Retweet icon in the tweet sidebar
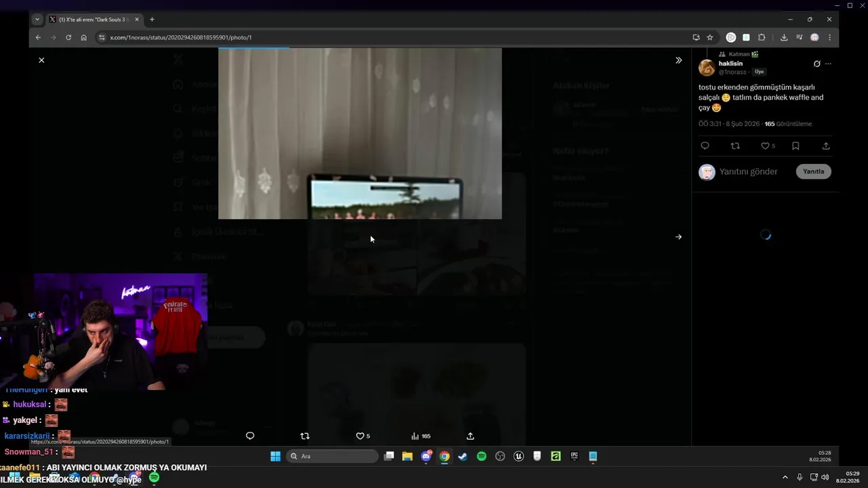 tap(735, 146)
